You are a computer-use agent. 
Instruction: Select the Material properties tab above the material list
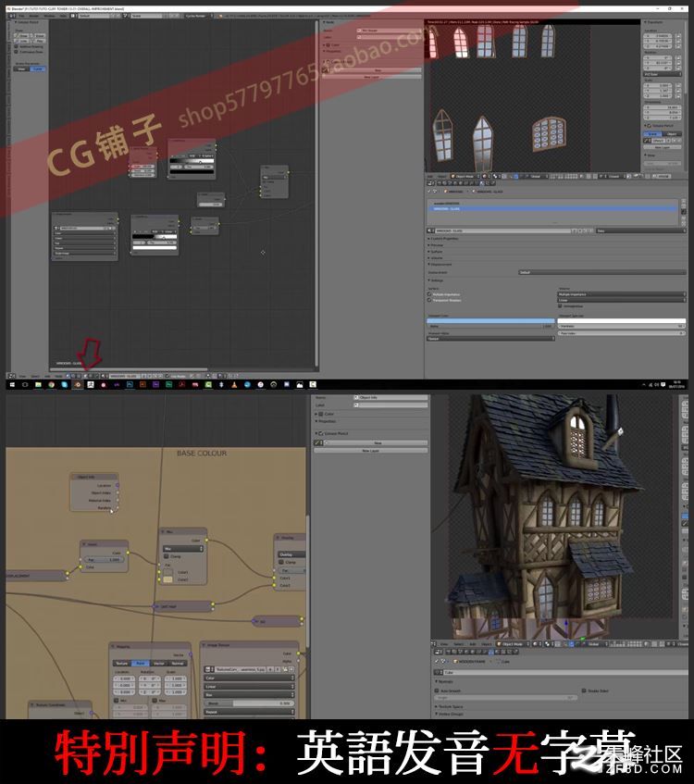(481, 183)
